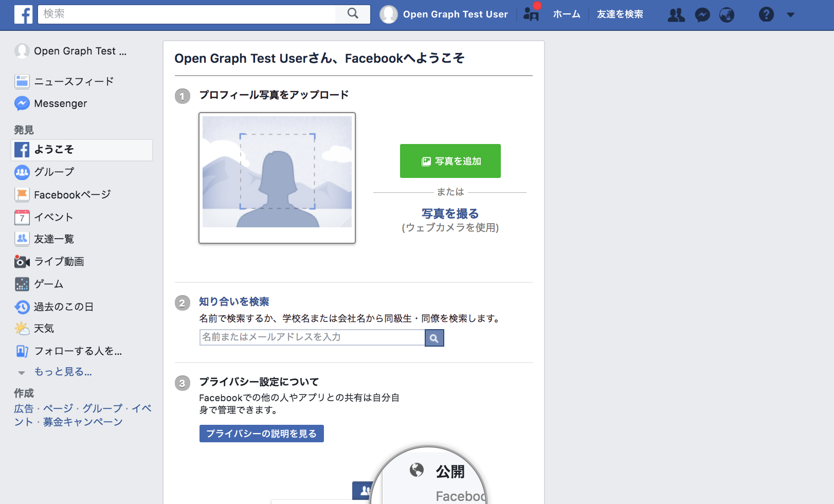This screenshot has width=834, height=504.
Task: Click the games icon in the sidebar
Action: pyautogui.click(x=22, y=284)
